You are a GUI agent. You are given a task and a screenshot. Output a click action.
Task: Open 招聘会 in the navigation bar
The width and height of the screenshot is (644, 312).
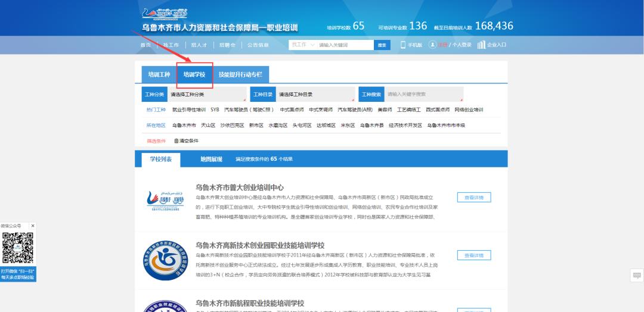(227, 45)
